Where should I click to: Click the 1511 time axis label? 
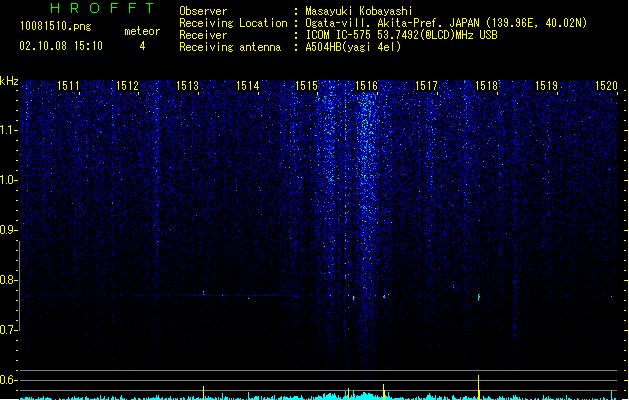click(x=68, y=86)
